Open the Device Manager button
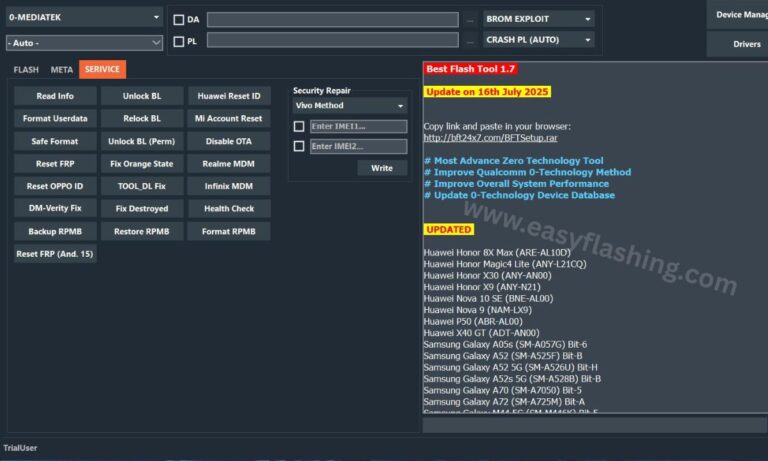 coord(737,15)
